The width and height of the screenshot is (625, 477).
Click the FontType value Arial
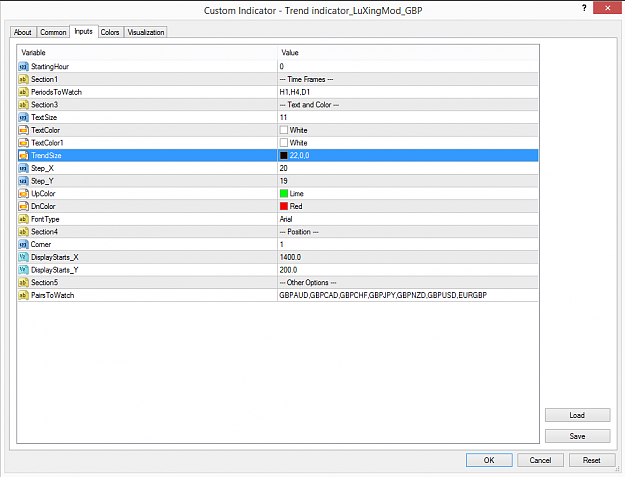pos(286,219)
